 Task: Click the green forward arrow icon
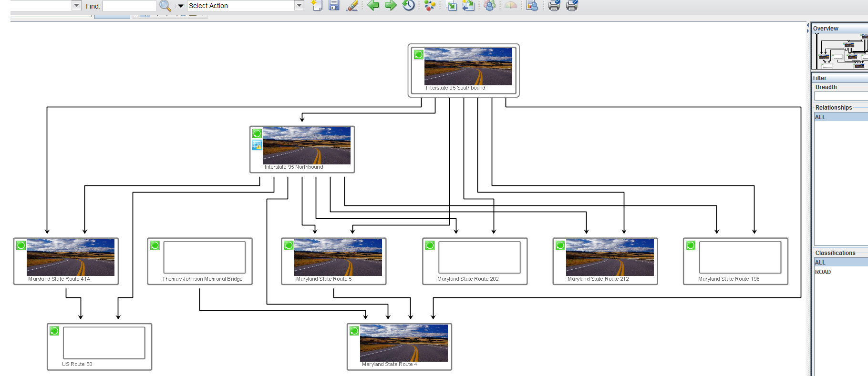(391, 6)
